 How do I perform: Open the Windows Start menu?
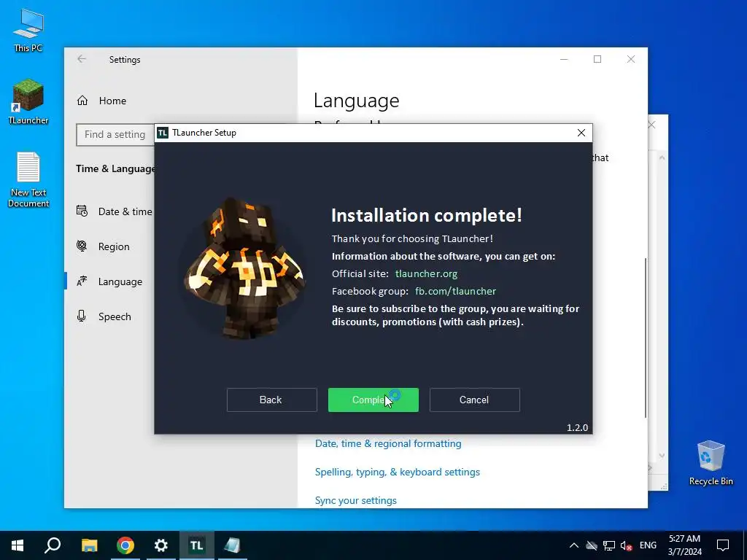18,545
